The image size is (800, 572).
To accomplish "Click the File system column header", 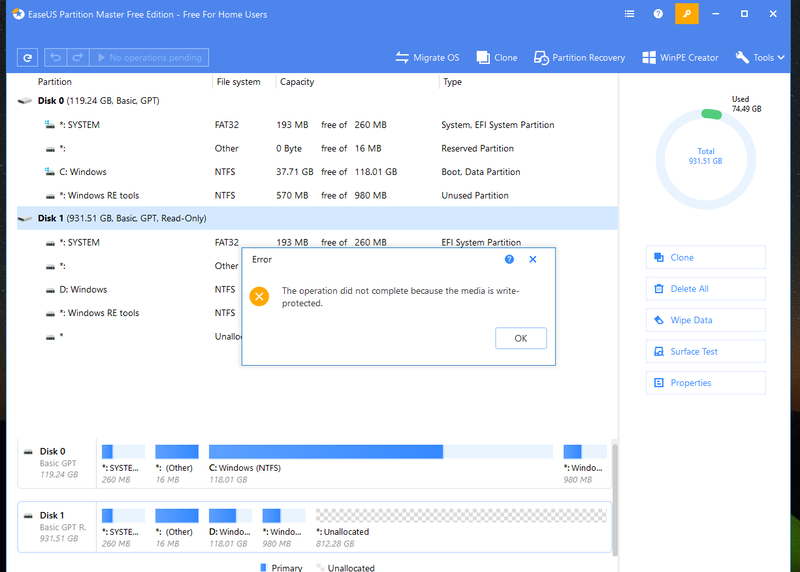I will click(238, 82).
